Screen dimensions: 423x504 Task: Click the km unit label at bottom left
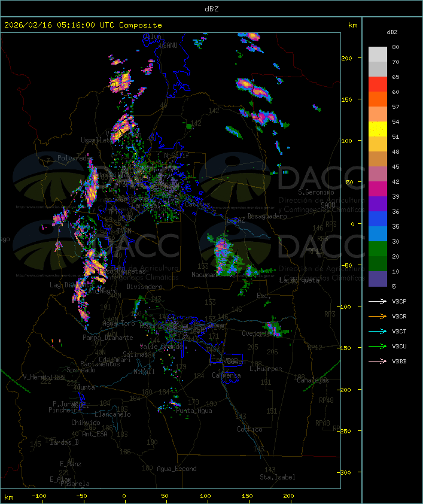[8, 497]
